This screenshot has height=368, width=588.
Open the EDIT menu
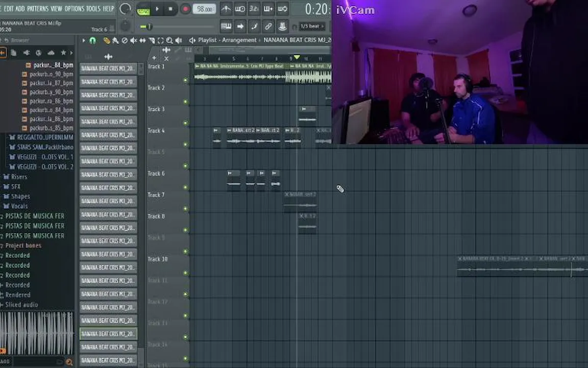coord(8,8)
